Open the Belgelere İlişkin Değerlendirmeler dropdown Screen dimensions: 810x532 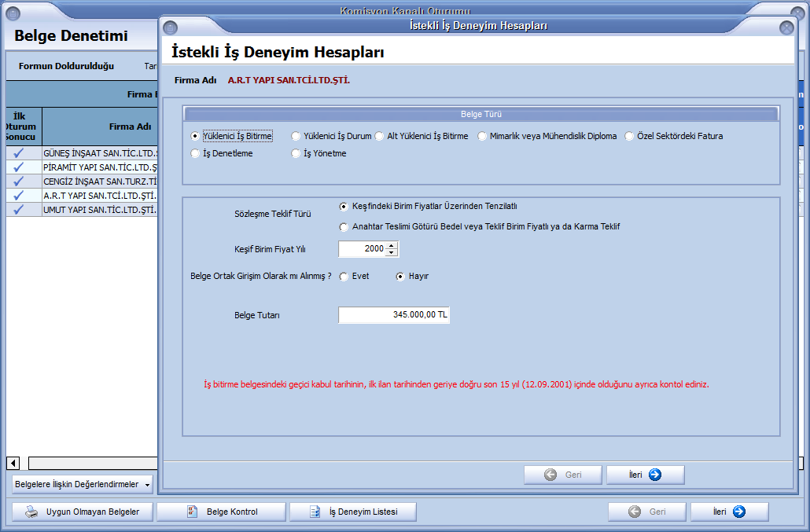point(147,485)
